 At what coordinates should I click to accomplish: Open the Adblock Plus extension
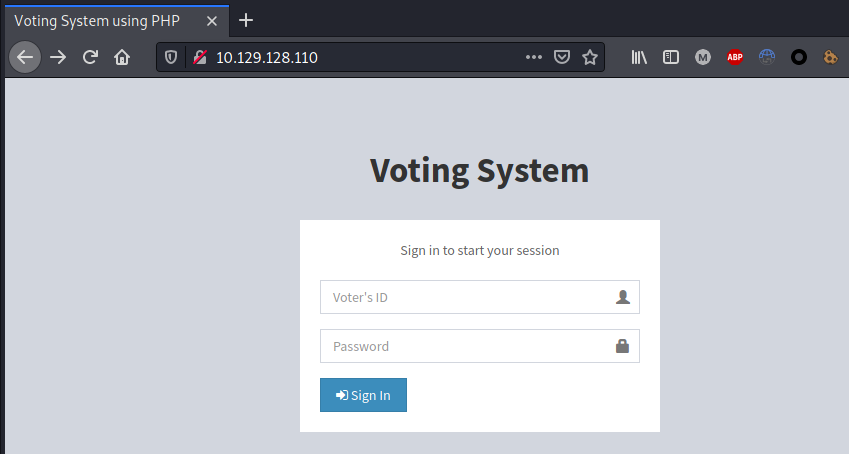(735, 57)
